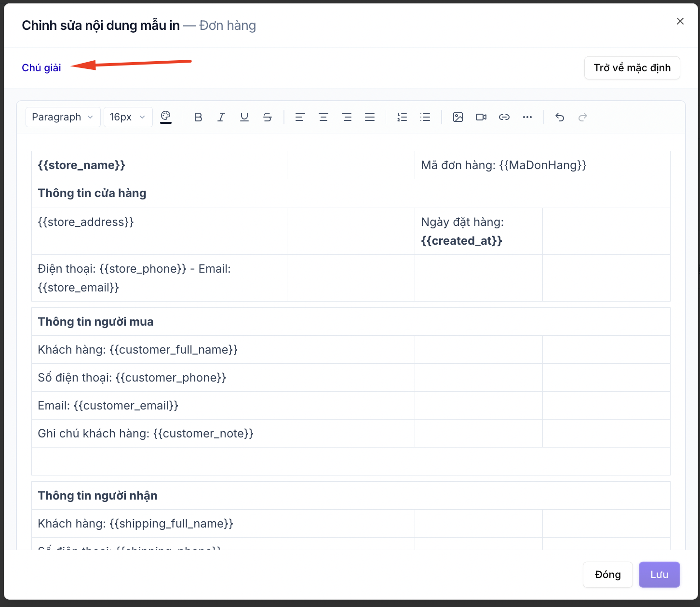Align text to the left
Screen dimensions: 700x607
click(x=300, y=117)
